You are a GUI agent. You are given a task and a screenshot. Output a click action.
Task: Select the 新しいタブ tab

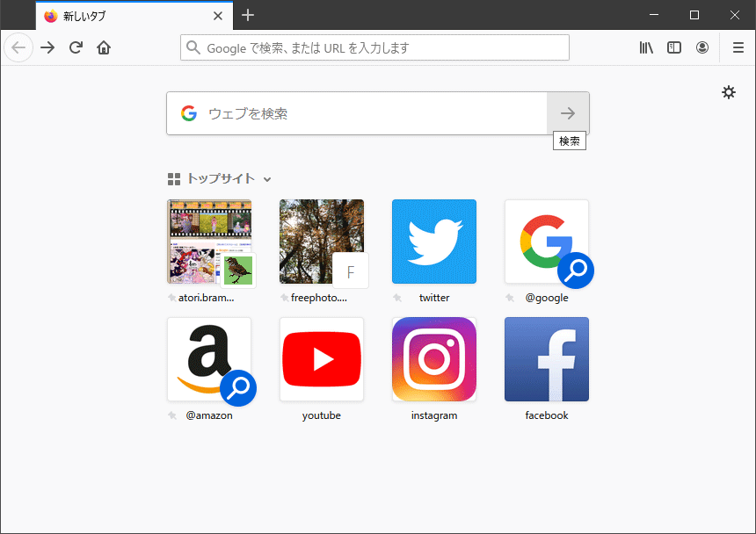[134, 16]
